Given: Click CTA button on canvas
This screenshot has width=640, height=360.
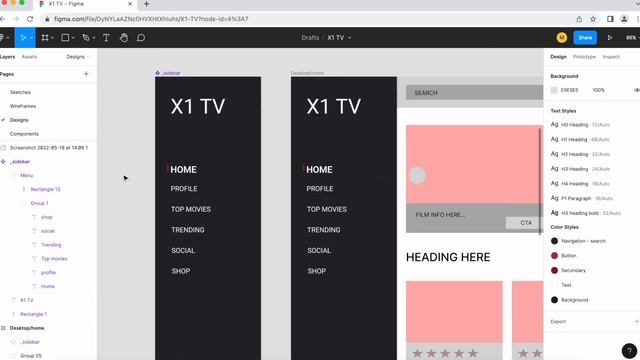Looking at the screenshot, I should coord(524,223).
